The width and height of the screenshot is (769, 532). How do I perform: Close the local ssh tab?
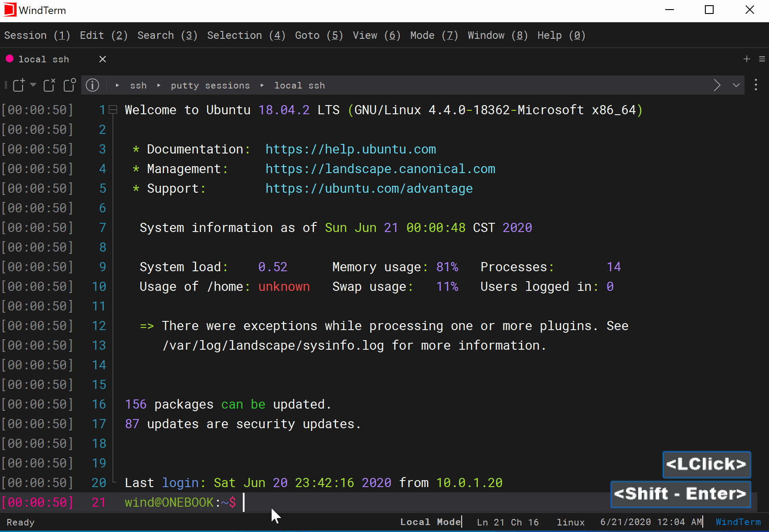[102, 59]
